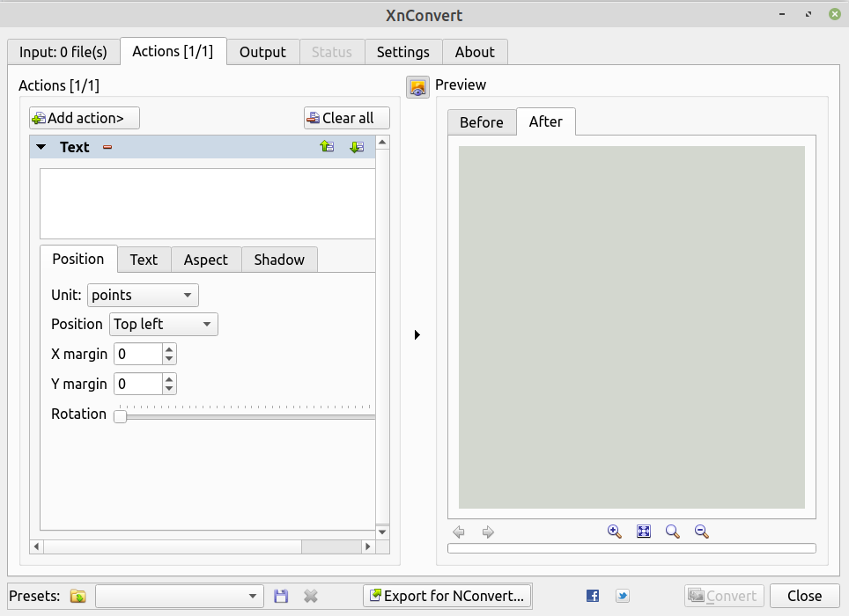The width and height of the screenshot is (849, 616).
Task: Open the Text sub-tab of the action
Action: point(144,260)
